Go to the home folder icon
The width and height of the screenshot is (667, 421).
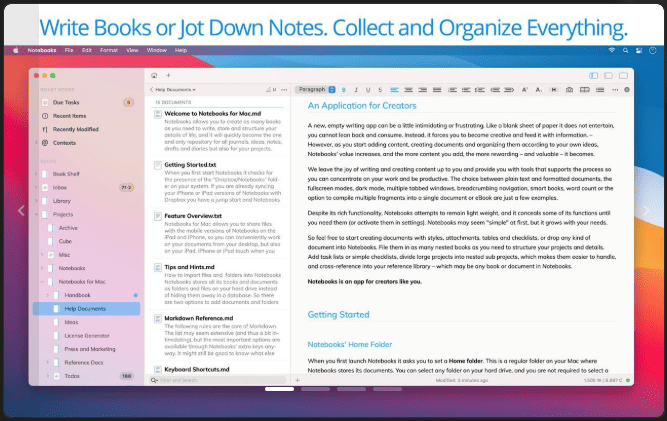coord(154,76)
